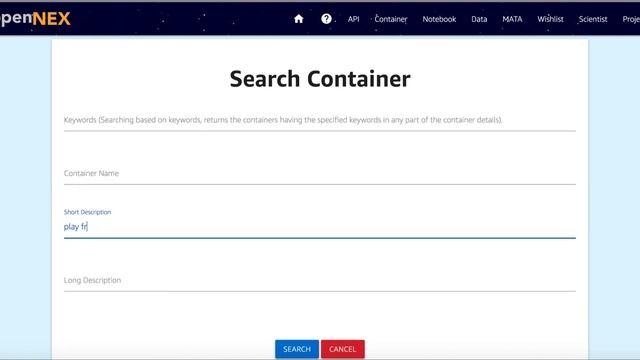Click the red CANCEL button
This screenshot has width=640, height=360.
click(x=342, y=349)
